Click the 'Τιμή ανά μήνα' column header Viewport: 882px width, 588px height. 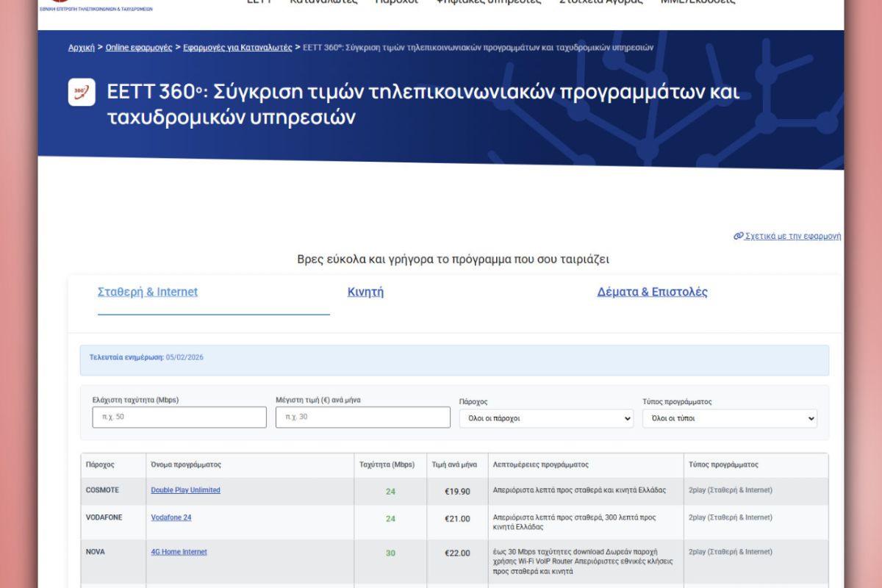[x=454, y=465]
